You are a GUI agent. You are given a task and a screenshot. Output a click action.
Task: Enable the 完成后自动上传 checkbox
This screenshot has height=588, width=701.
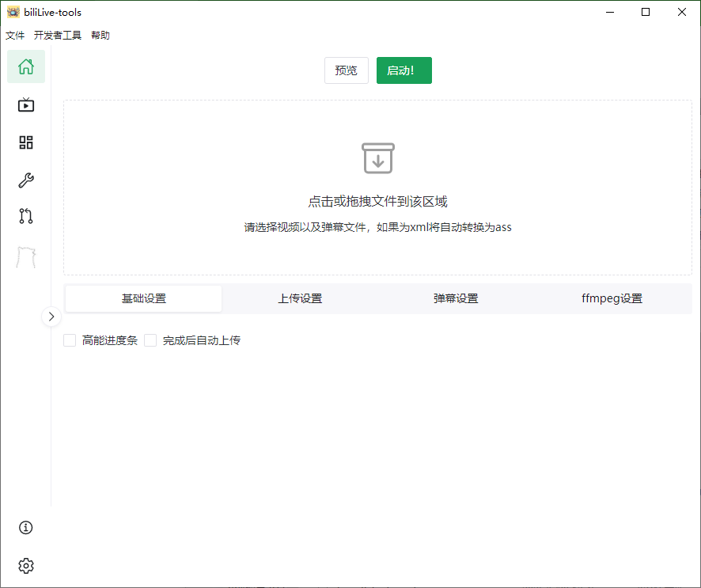150,340
